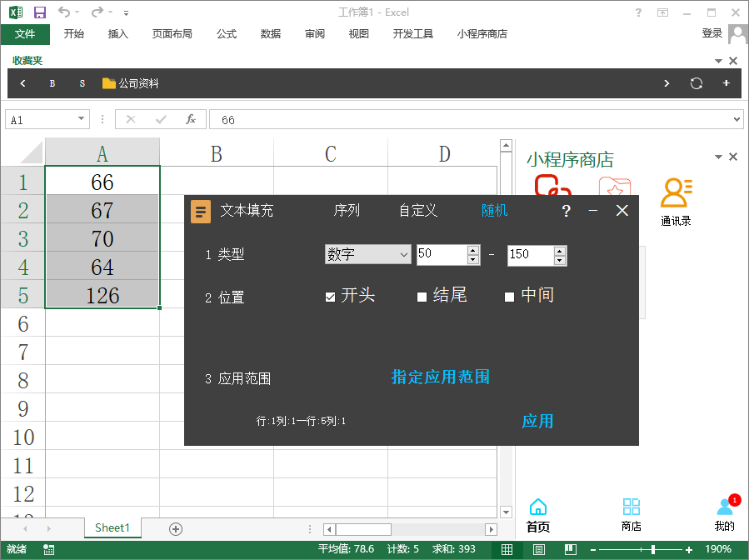
Task: Open Excel help question mark in title bar
Action: 638,12
